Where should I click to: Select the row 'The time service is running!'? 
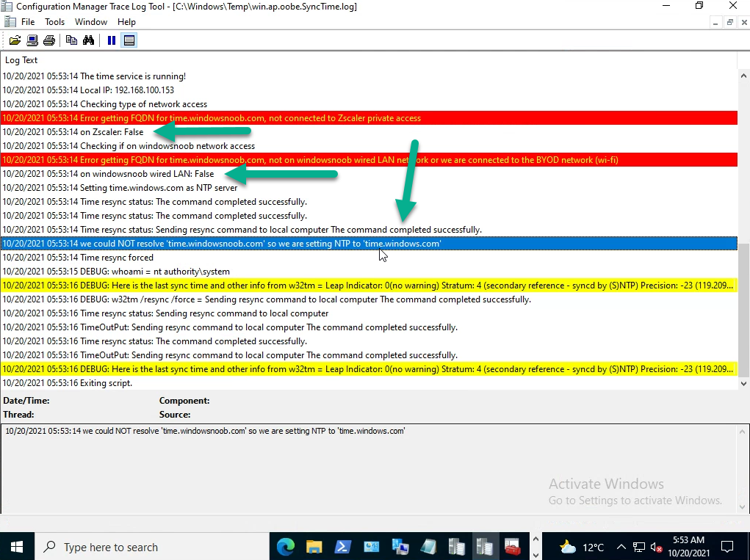click(369, 76)
